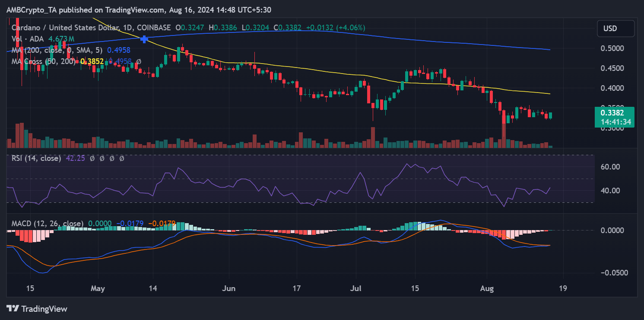
Task: Click the 0.5000 price axis label
Action: tap(613, 48)
